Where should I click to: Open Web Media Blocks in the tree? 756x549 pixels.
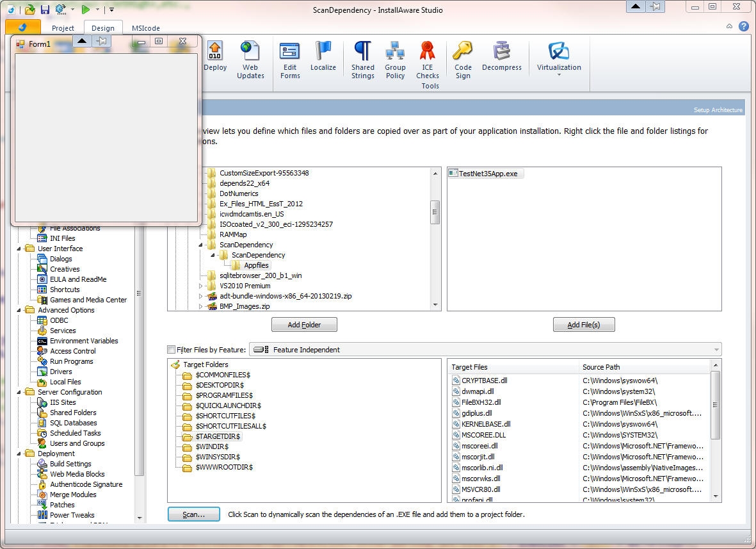77,474
